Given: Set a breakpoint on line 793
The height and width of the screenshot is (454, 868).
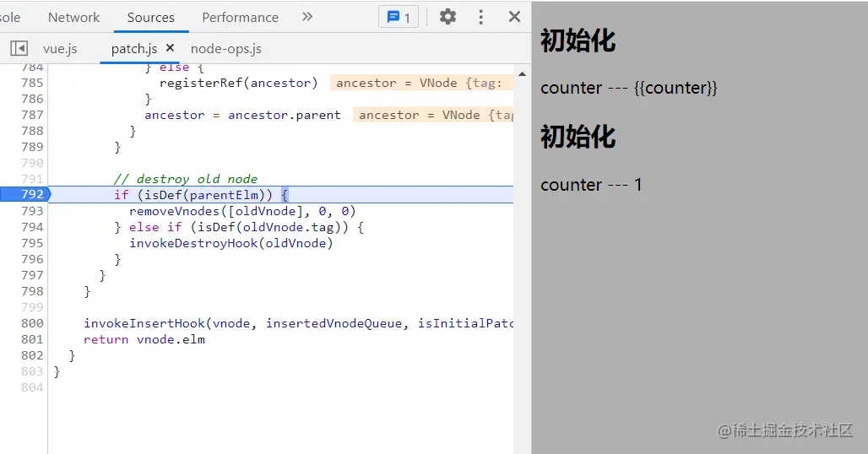Looking at the screenshot, I should tap(31, 211).
